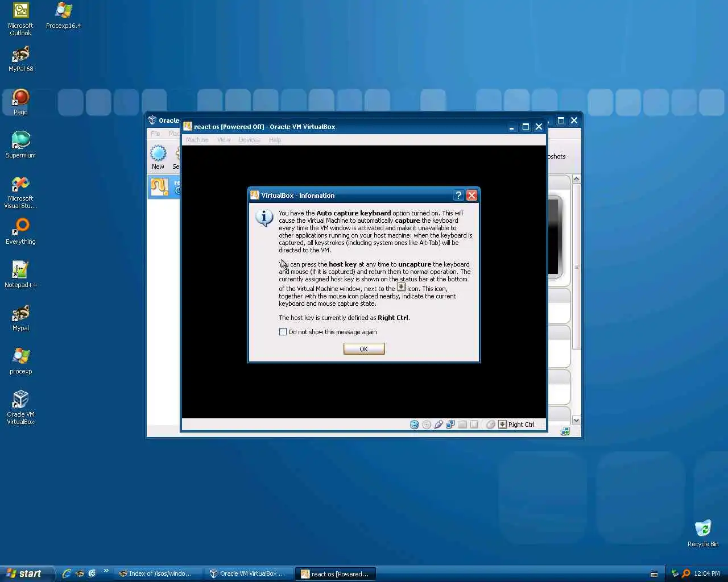This screenshot has width=728, height=582.
Task: Launch Mypal raccoon icon from Quick Launch
Action: tap(80, 573)
